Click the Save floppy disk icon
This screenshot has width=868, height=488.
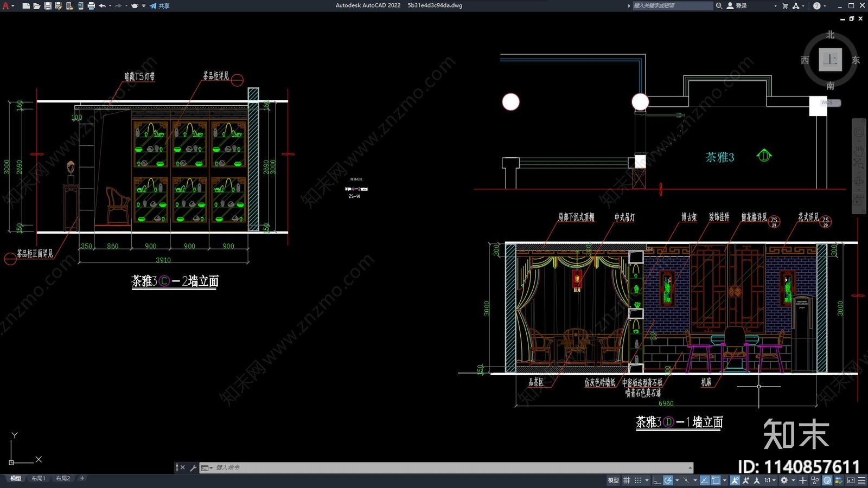48,5
